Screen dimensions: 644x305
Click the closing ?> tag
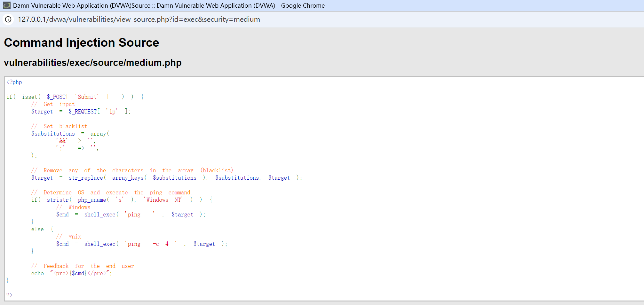[9, 295]
